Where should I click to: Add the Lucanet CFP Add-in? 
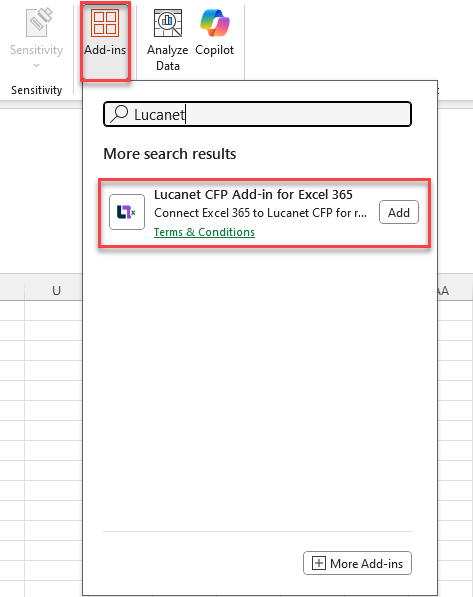tap(398, 212)
